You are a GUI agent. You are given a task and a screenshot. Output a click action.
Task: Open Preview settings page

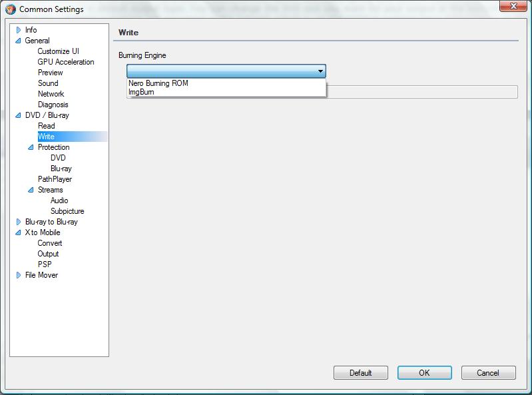point(50,73)
